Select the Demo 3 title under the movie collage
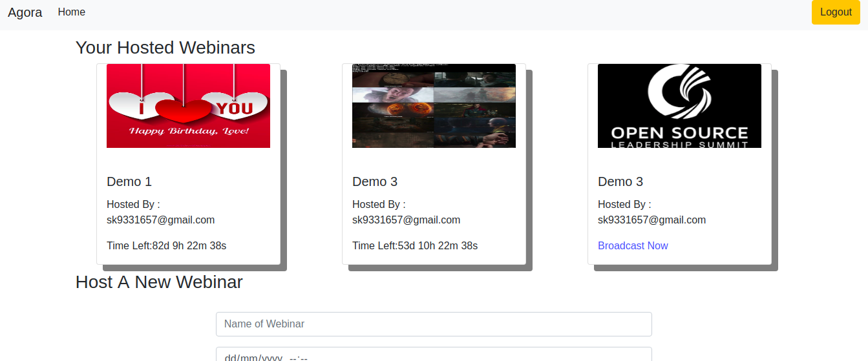868x361 pixels. [x=375, y=181]
